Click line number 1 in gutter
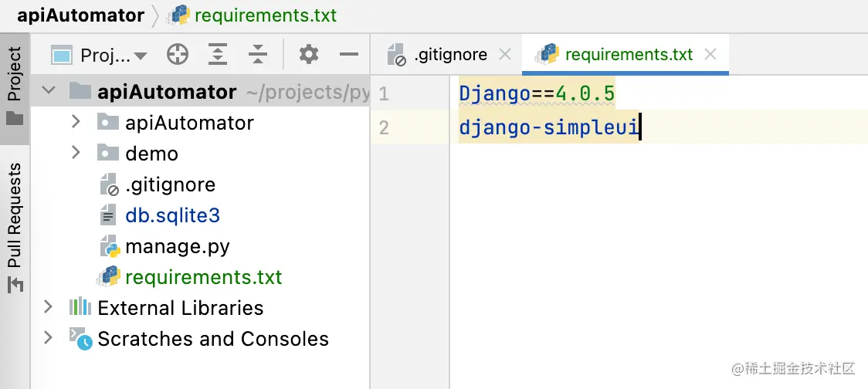This screenshot has width=868, height=389. (x=384, y=95)
